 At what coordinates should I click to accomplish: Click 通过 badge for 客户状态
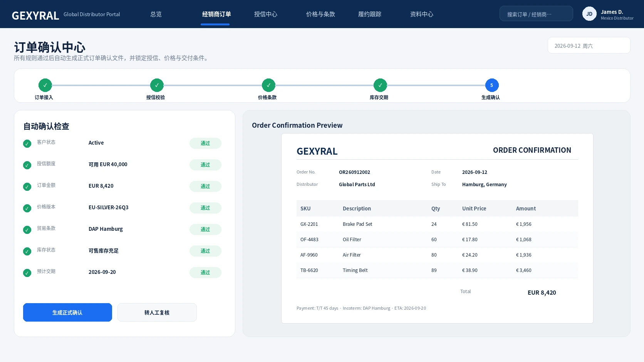click(205, 143)
